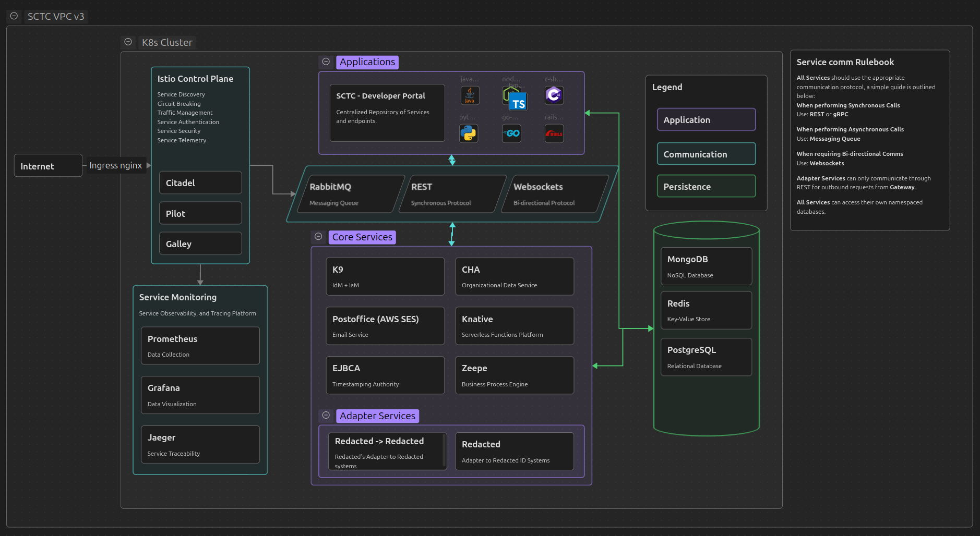The height and width of the screenshot is (536, 980).
Task: Click the Python language icon
Action: point(469,133)
